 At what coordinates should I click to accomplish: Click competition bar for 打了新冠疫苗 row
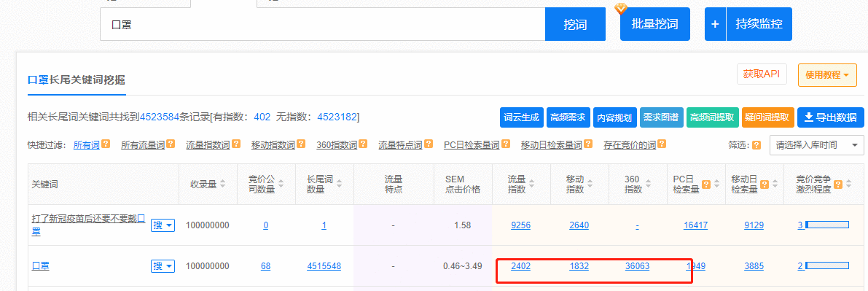[x=827, y=225]
